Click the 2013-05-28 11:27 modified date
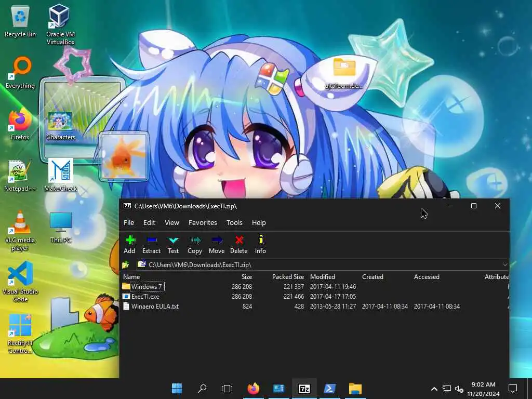 (333, 307)
